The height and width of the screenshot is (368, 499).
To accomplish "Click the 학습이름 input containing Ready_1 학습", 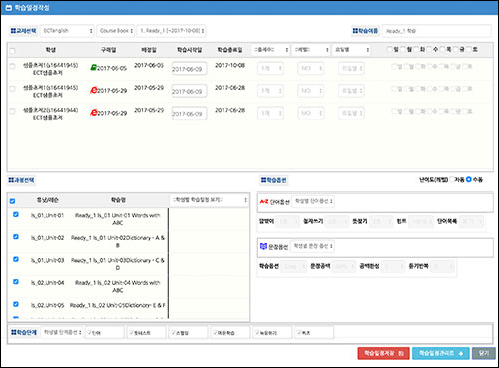I will (437, 31).
